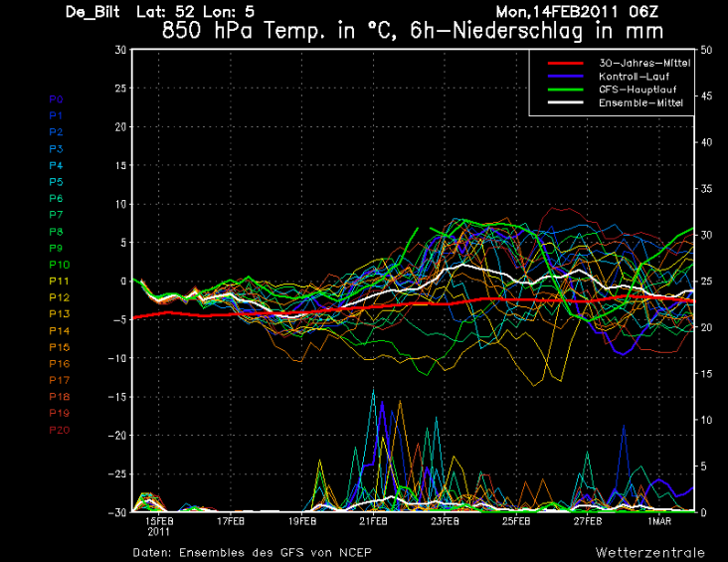Click the 1MAR x-axis label

point(659,521)
